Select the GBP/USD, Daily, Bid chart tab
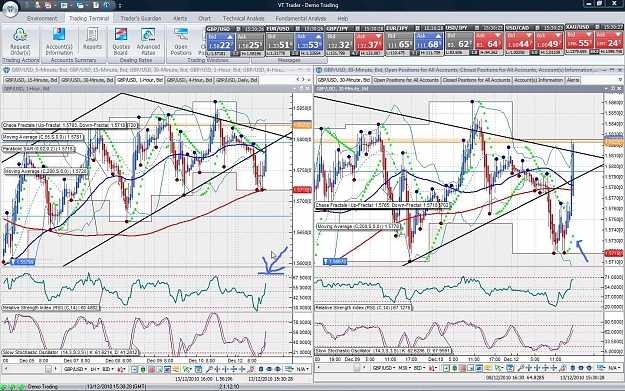This screenshot has width=625, height=391. tap(237, 80)
